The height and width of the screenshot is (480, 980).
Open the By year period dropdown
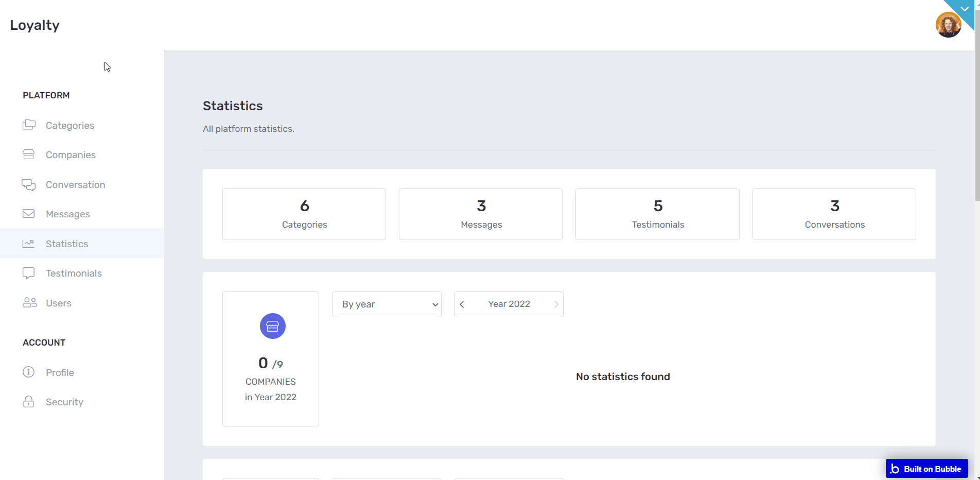(x=387, y=304)
